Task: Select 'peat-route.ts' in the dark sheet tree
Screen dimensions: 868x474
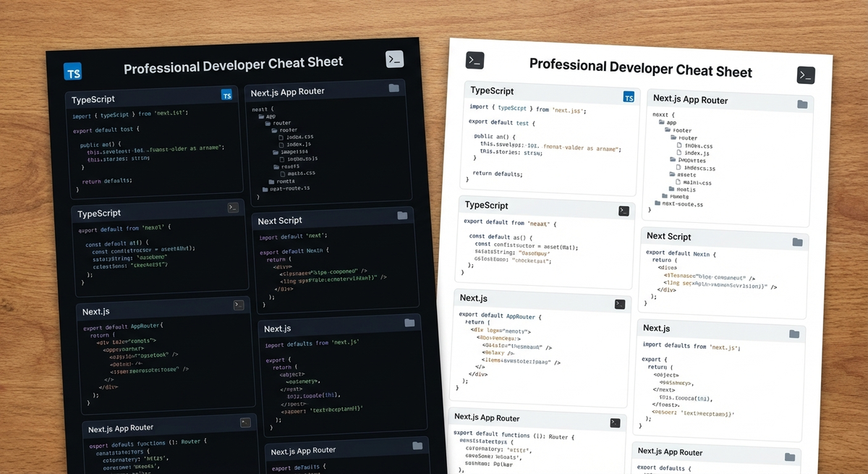Action: (x=285, y=188)
